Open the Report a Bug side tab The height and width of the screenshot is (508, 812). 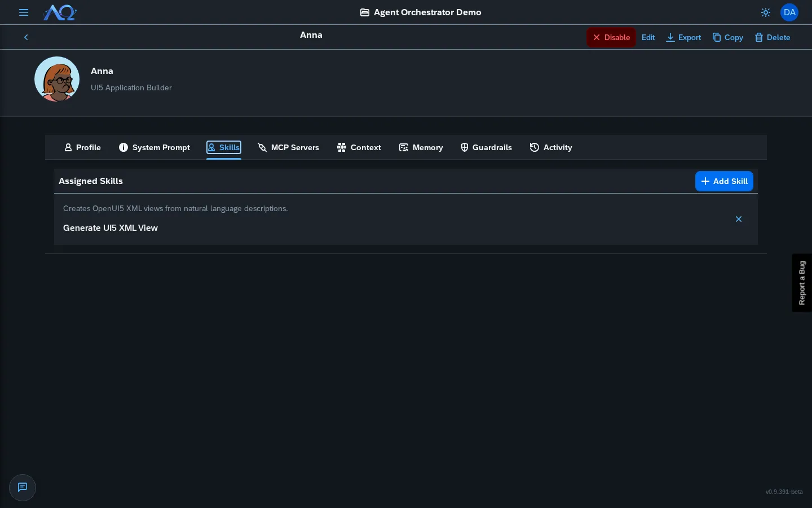(802, 283)
